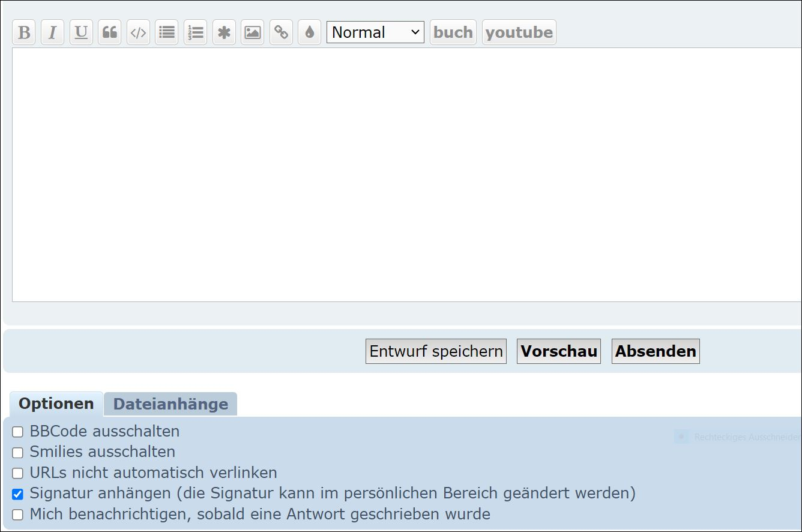This screenshot has height=532, width=802.
Task: Insert a youtube tag
Action: 519,32
